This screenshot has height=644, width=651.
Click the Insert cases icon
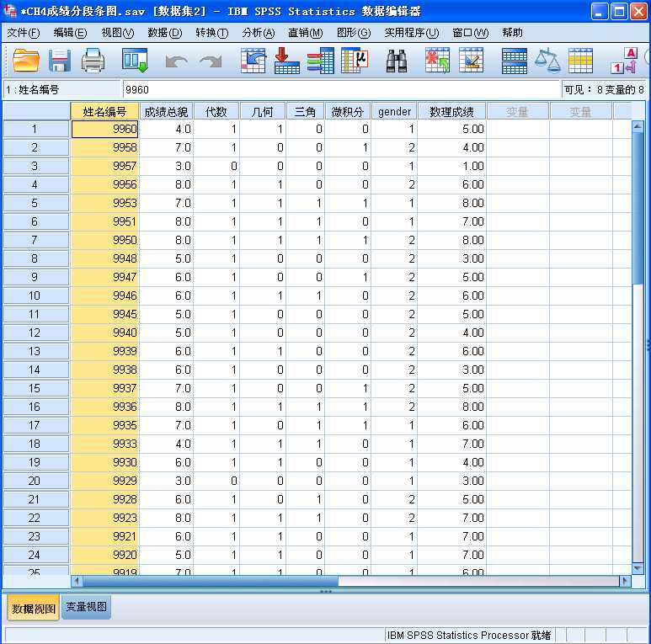[x=437, y=61]
